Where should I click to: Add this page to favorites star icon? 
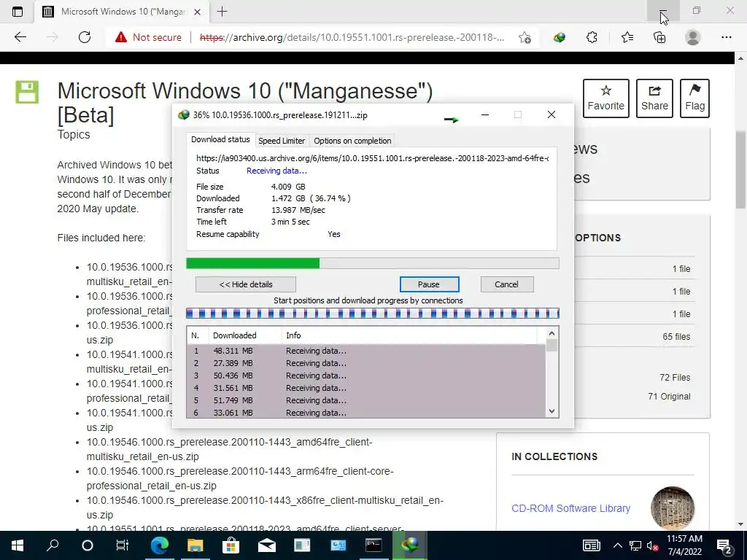click(525, 37)
